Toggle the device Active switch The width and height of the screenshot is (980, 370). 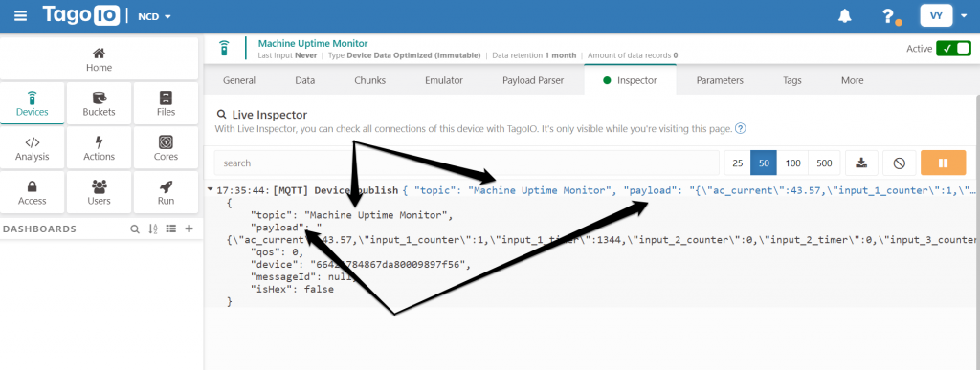point(953,49)
